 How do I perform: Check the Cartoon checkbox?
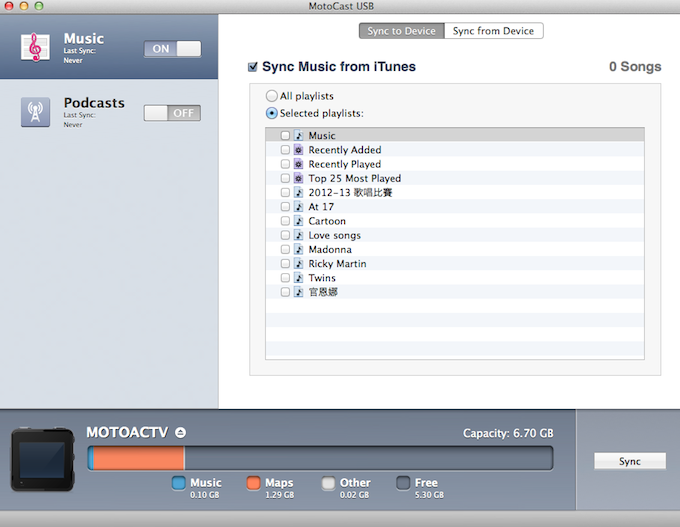[285, 221]
